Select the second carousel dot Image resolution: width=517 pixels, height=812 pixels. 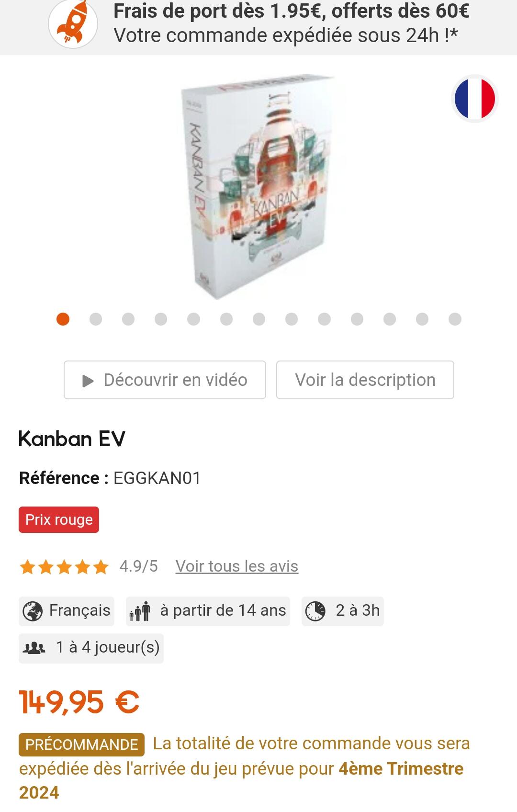pyautogui.click(x=96, y=319)
